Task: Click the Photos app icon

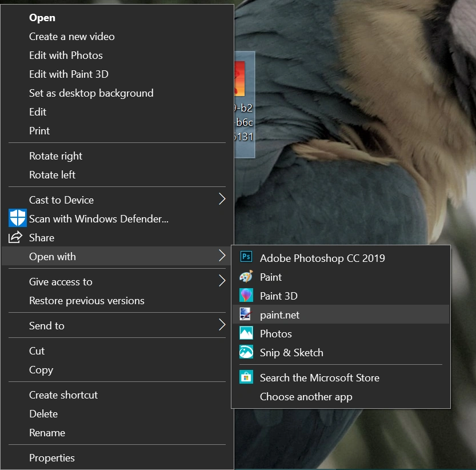Action: click(246, 333)
